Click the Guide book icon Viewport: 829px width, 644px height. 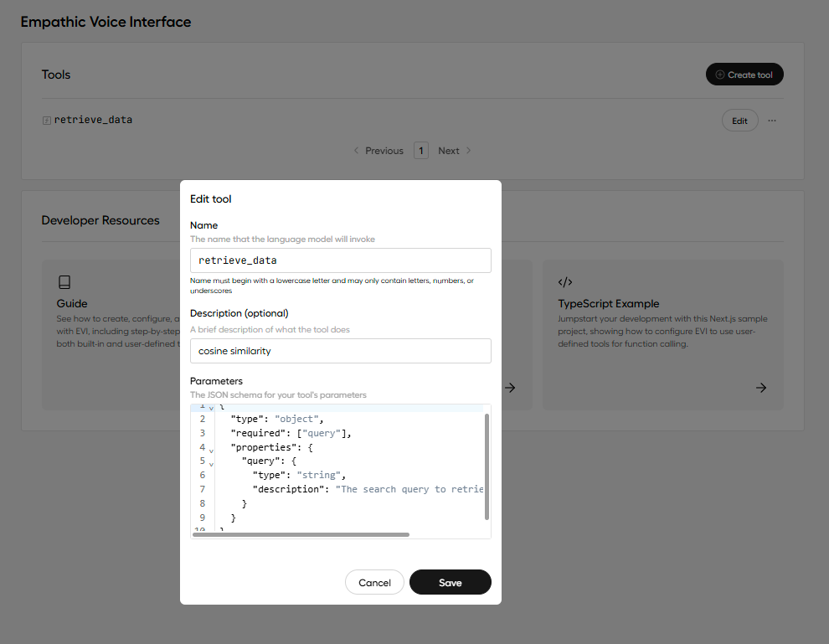point(64,282)
